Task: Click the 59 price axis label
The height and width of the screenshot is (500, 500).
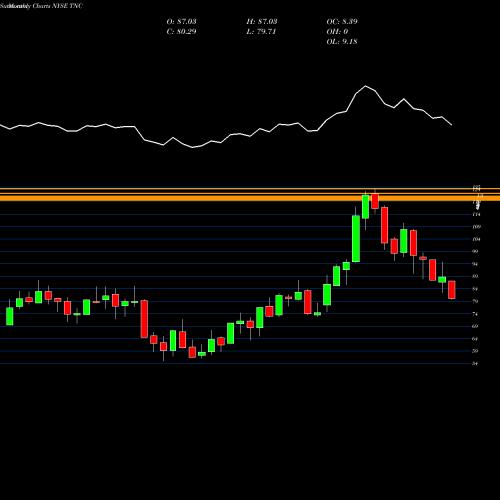Action: 475,351
